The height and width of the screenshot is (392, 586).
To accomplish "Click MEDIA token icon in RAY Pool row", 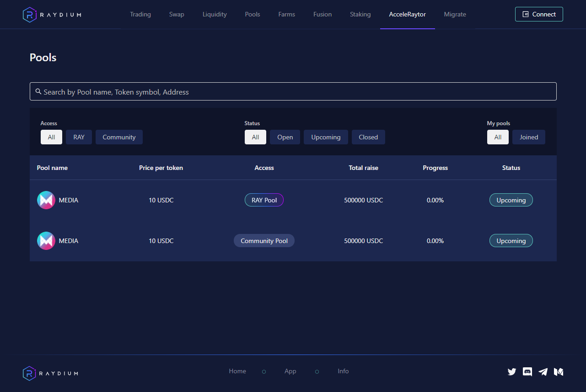I will point(46,200).
